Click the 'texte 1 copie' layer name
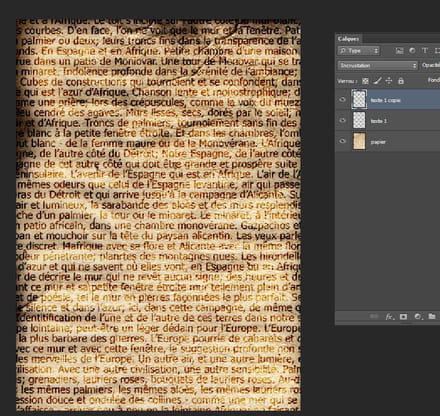This screenshot has width=440, height=416. coord(385,100)
